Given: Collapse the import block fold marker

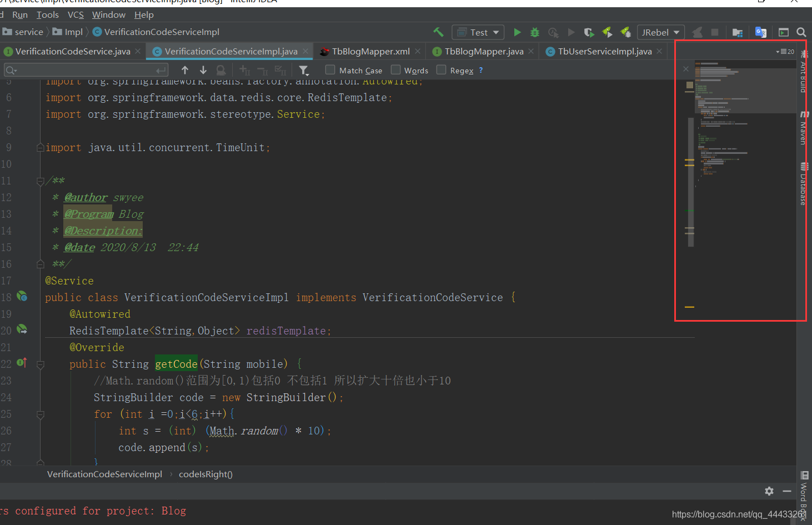Looking at the screenshot, I should point(40,148).
